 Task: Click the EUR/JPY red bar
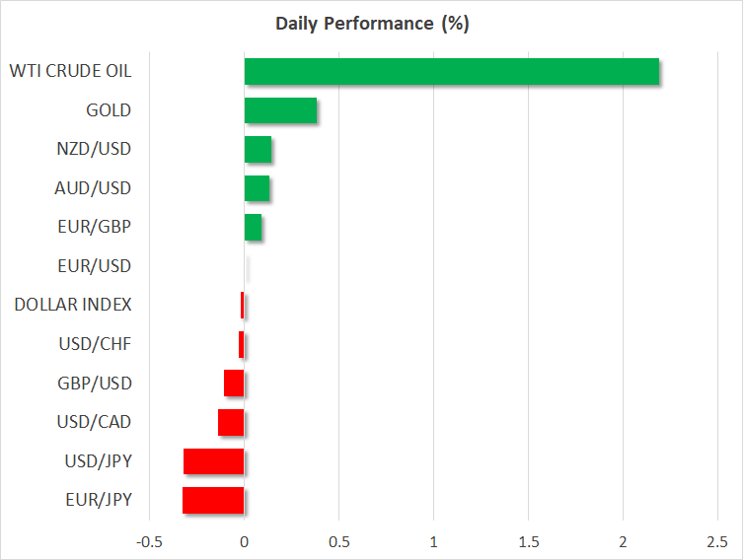pyautogui.click(x=213, y=500)
